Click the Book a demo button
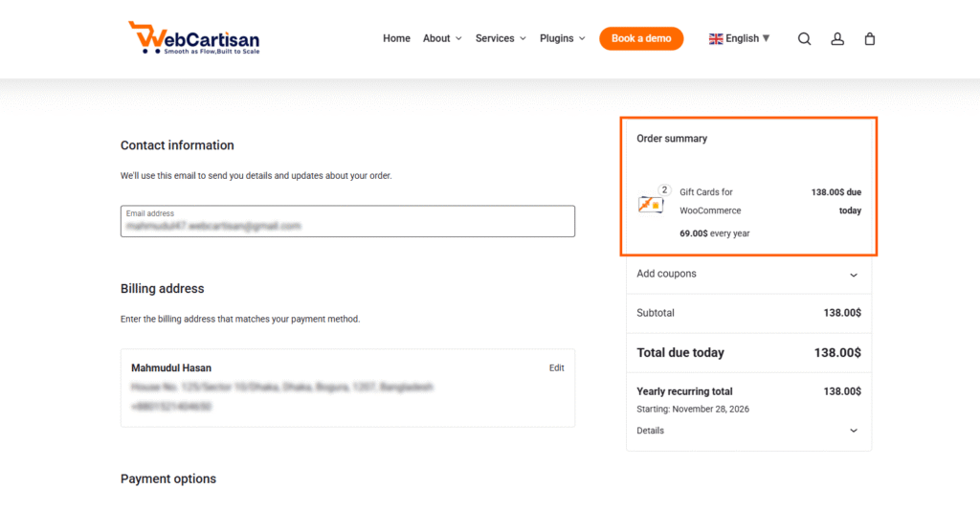The image size is (980, 511). coord(641,39)
